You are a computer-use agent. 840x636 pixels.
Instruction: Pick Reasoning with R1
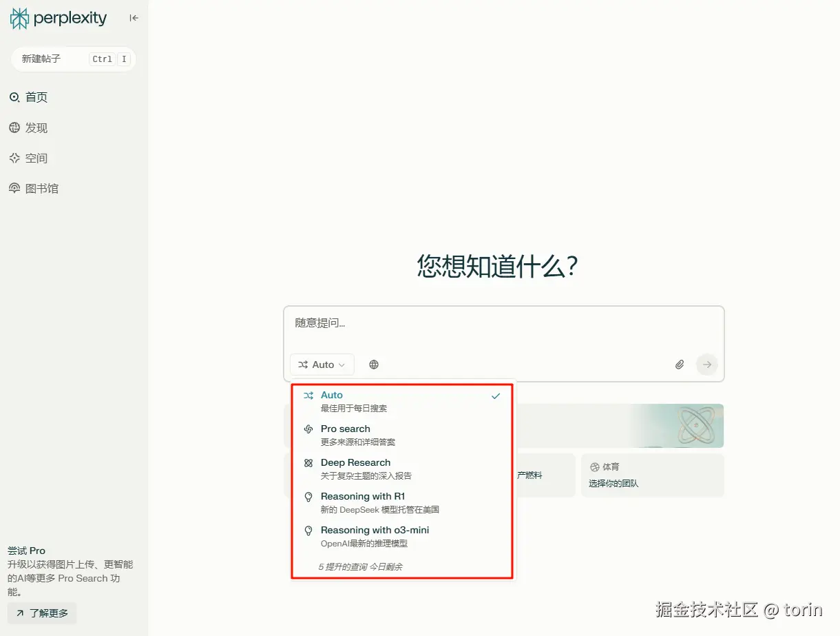coord(403,502)
